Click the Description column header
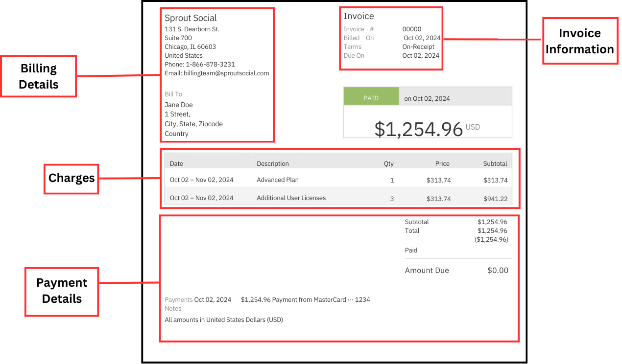 [273, 164]
